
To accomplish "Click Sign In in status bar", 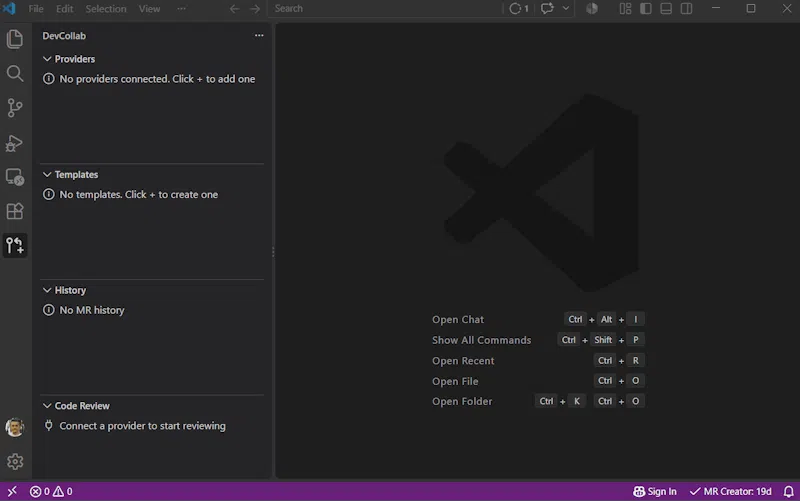I will tap(655, 491).
